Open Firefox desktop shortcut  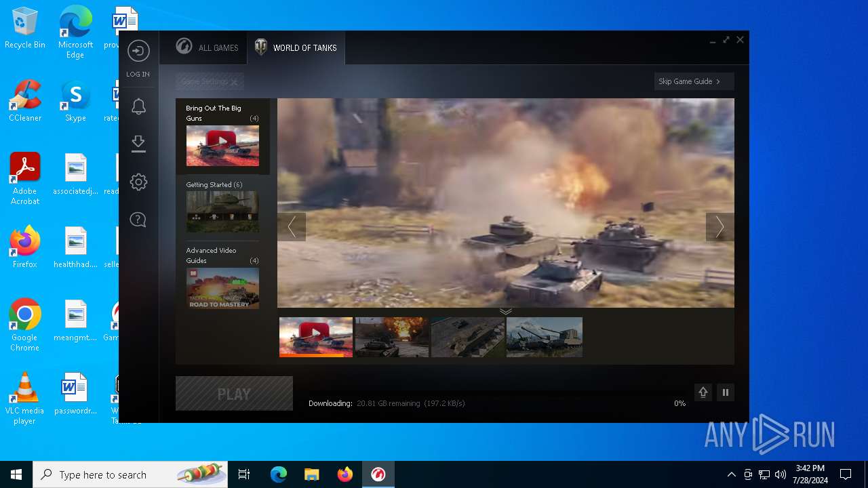[x=25, y=247]
